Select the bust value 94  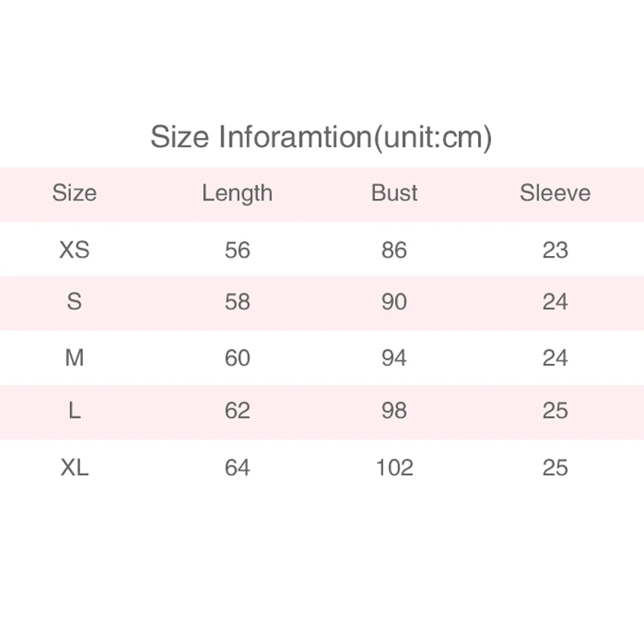pos(394,357)
